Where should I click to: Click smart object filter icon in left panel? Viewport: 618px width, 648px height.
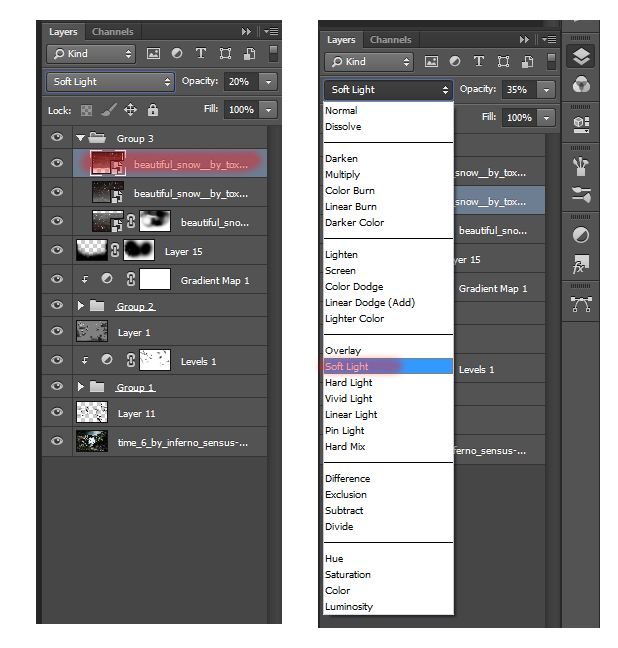[x=249, y=53]
